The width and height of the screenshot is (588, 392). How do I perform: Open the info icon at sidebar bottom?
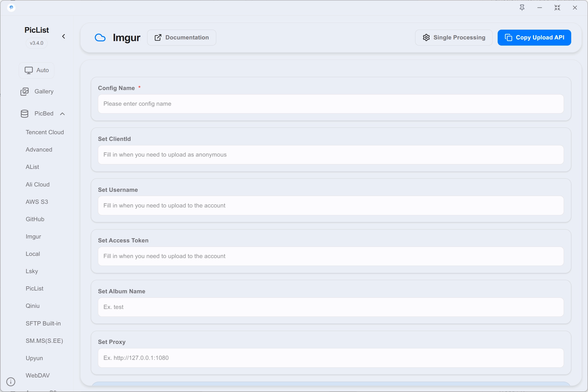tap(11, 382)
